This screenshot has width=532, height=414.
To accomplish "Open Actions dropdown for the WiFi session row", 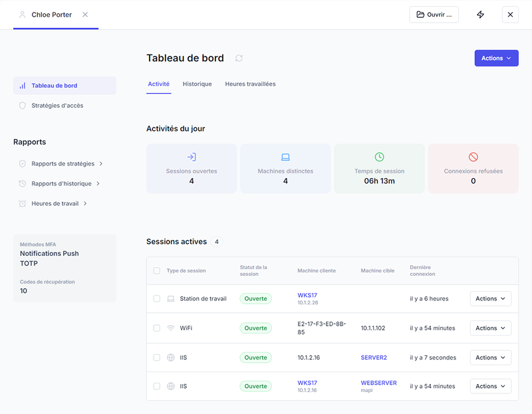I will 490,328.
